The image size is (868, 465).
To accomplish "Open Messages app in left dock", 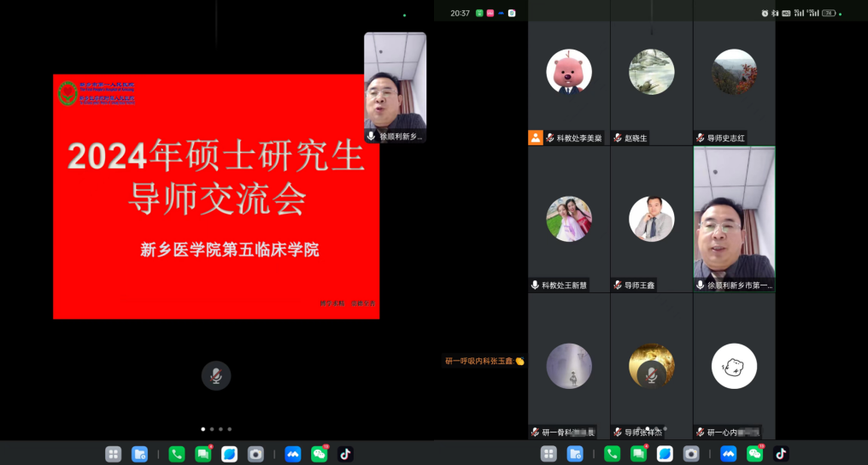I will click(x=203, y=455).
